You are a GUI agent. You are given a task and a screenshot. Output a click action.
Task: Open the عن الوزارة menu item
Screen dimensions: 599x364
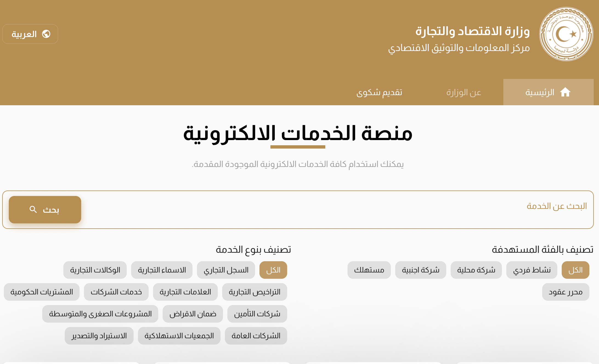point(464,92)
